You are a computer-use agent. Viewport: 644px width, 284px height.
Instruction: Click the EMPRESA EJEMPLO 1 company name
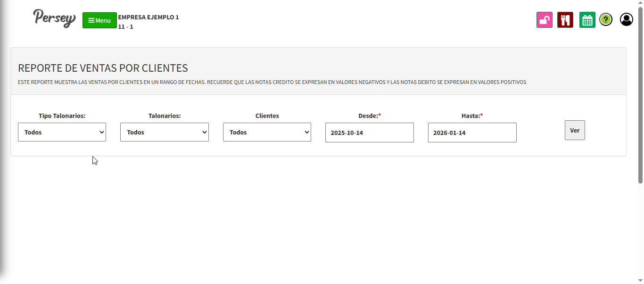pyautogui.click(x=149, y=17)
